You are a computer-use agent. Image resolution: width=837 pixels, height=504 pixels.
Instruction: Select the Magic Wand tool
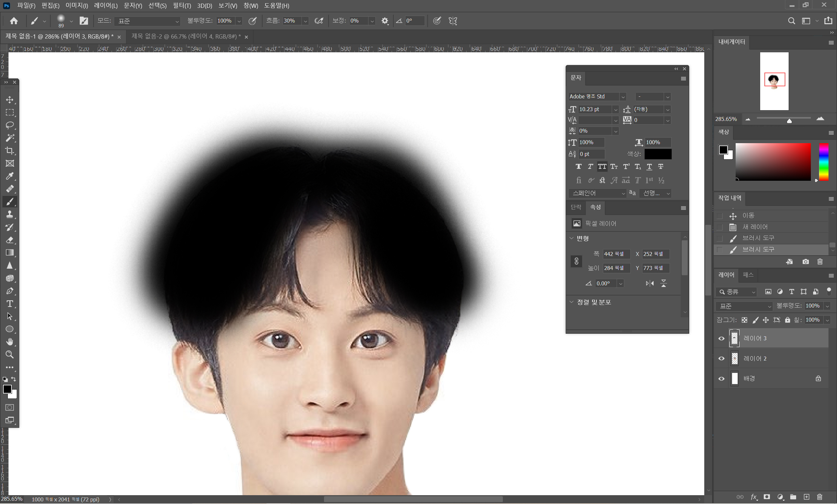coord(10,138)
